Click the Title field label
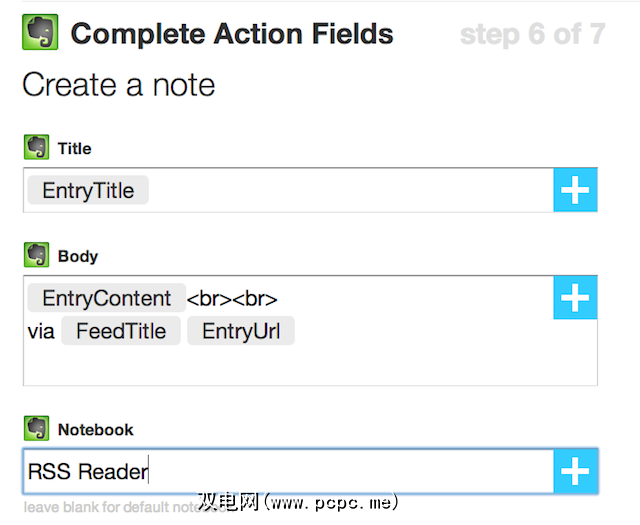640x525 pixels. (x=75, y=148)
